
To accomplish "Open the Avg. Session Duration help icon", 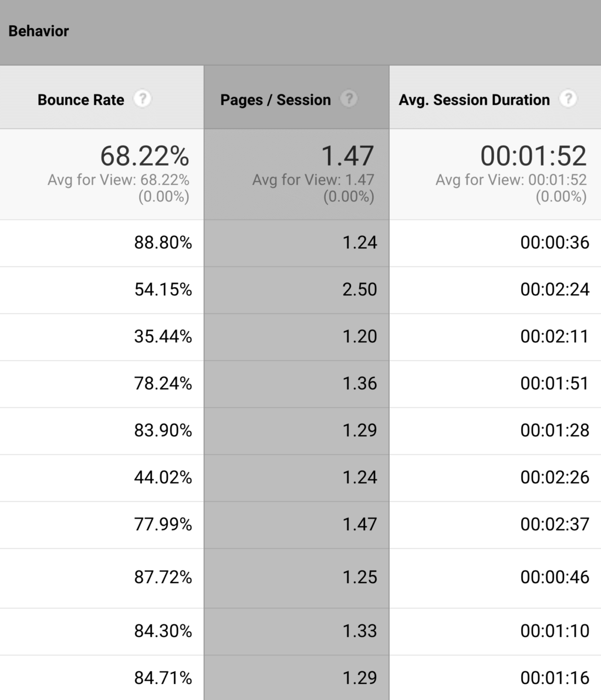I will [568, 99].
